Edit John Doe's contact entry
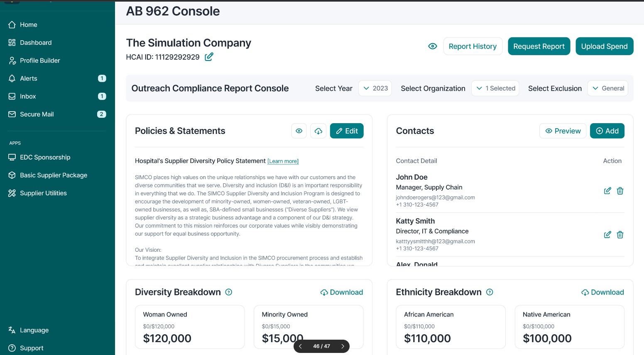The width and height of the screenshot is (644, 355). [607, 191]
